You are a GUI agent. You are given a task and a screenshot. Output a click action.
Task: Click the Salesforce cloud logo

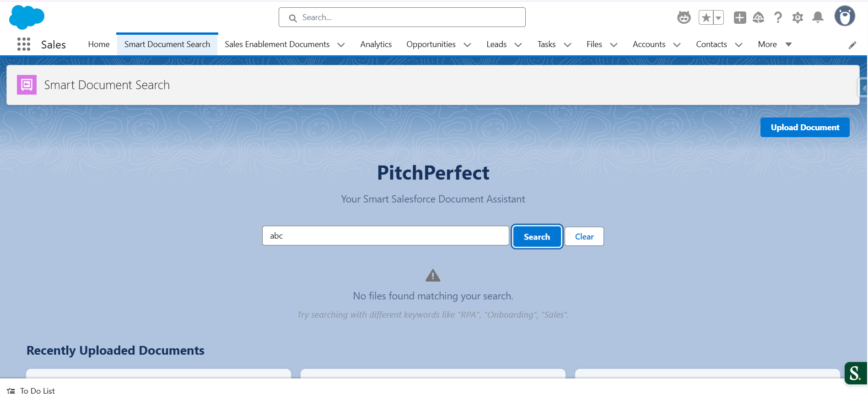(x=27, y=17)
